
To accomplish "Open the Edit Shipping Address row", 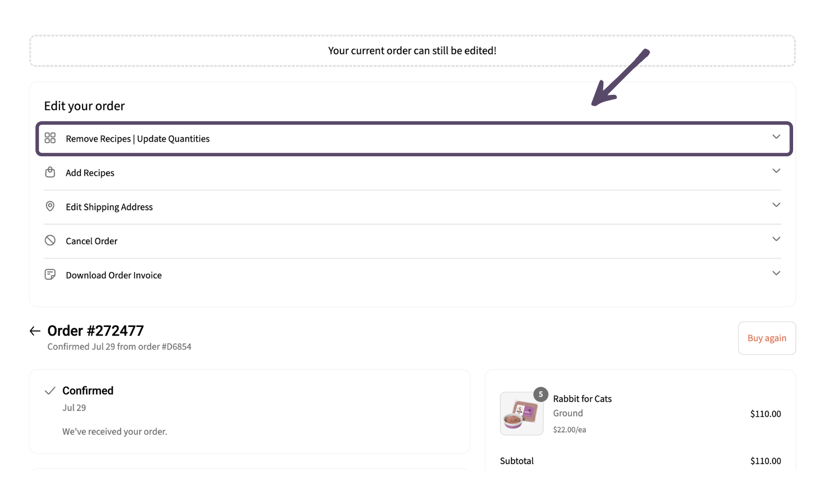I will pos(412,207).
